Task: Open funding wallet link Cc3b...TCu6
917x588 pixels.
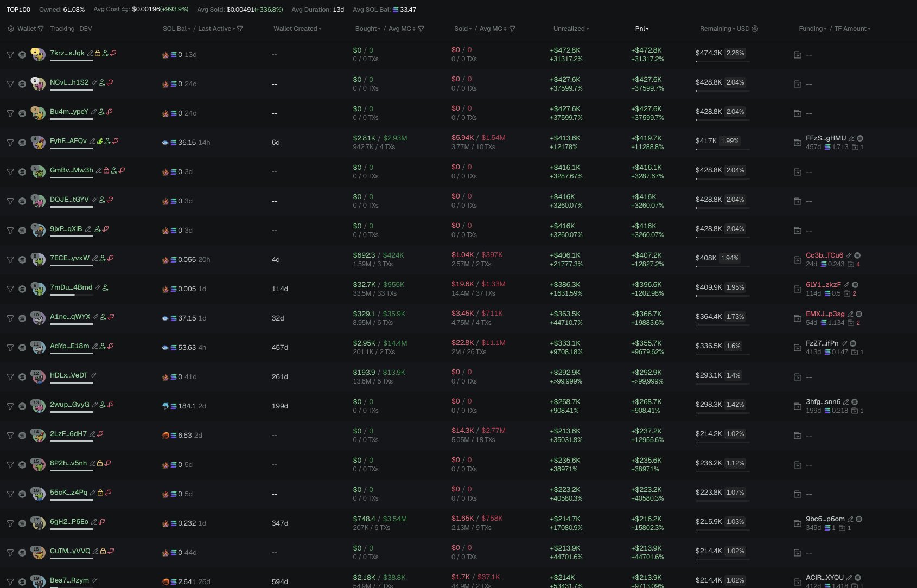Action: [824, 255]
